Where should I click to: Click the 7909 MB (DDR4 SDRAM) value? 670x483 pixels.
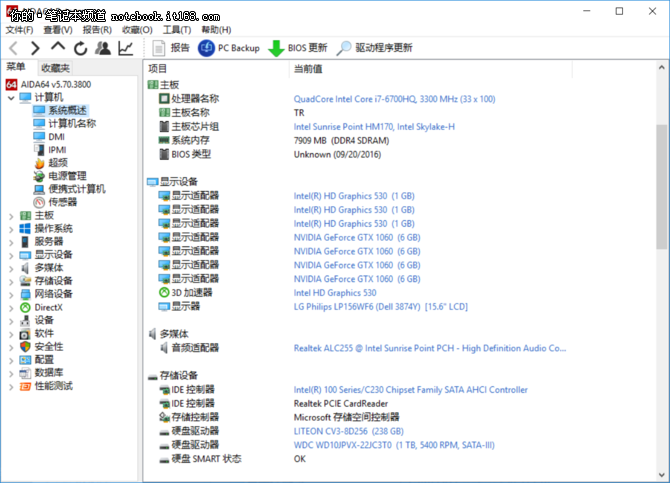341,141
